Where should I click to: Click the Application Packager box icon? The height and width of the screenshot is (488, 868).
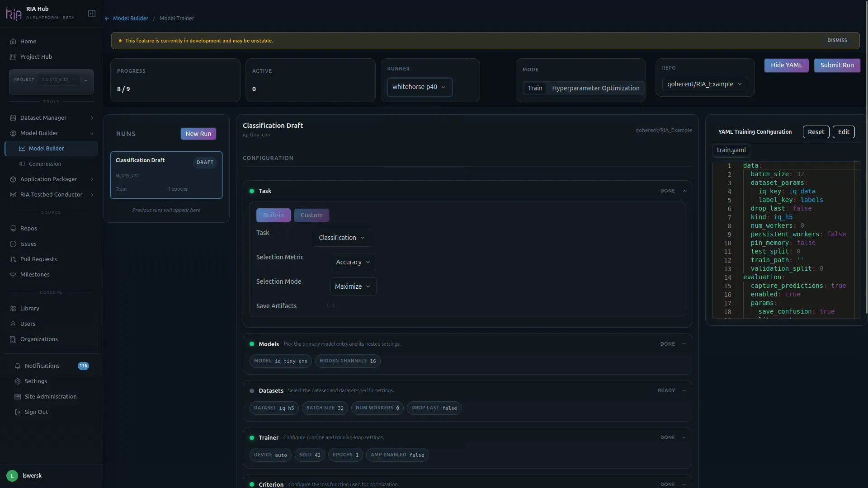(13, 179)
